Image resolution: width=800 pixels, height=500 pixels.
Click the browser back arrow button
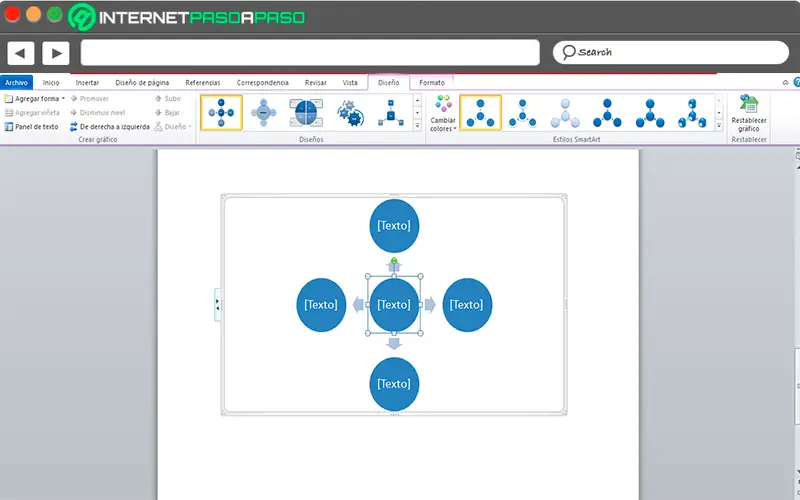[20, 53]
